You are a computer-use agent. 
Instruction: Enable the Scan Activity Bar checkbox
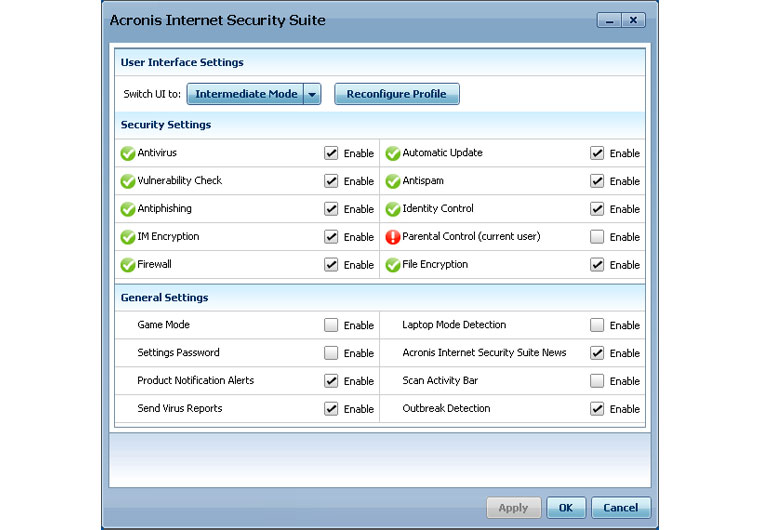(x=597, y=381)
